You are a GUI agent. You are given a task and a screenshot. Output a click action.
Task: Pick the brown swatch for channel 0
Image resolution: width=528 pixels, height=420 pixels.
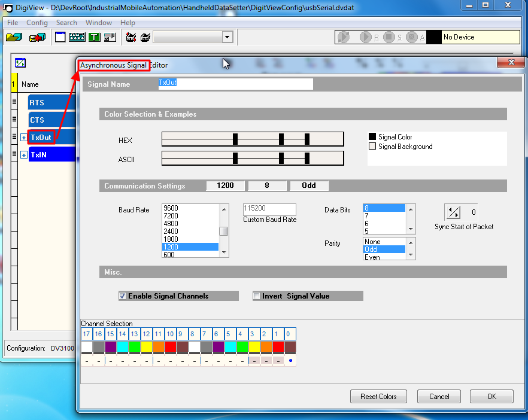(x=290, y=346)
